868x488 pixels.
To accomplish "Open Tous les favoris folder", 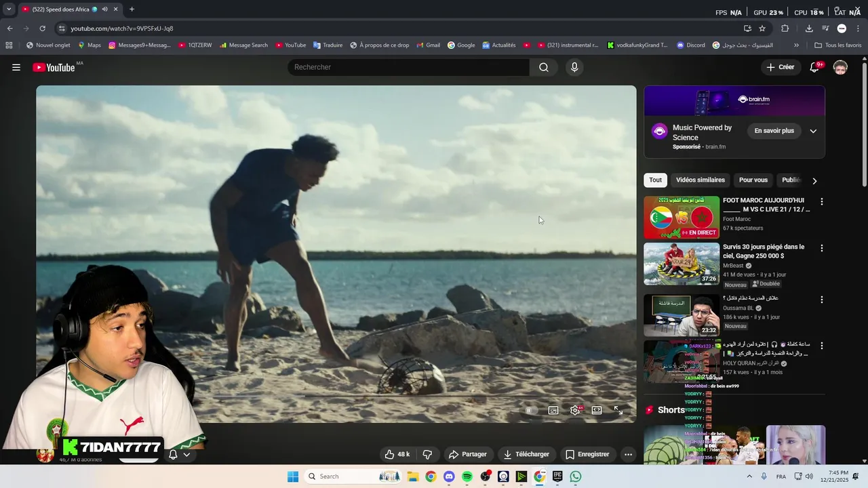I will coord(837,45).
